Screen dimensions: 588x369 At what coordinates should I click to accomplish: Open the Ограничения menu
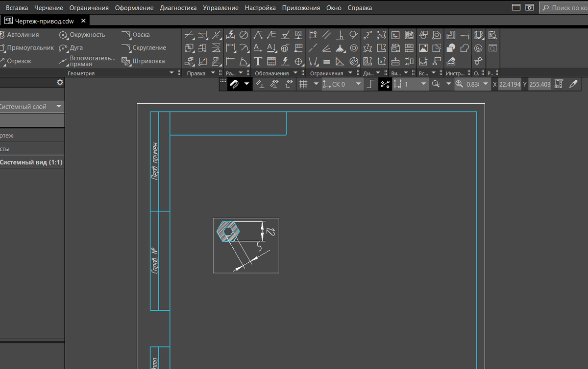point(89,8)
